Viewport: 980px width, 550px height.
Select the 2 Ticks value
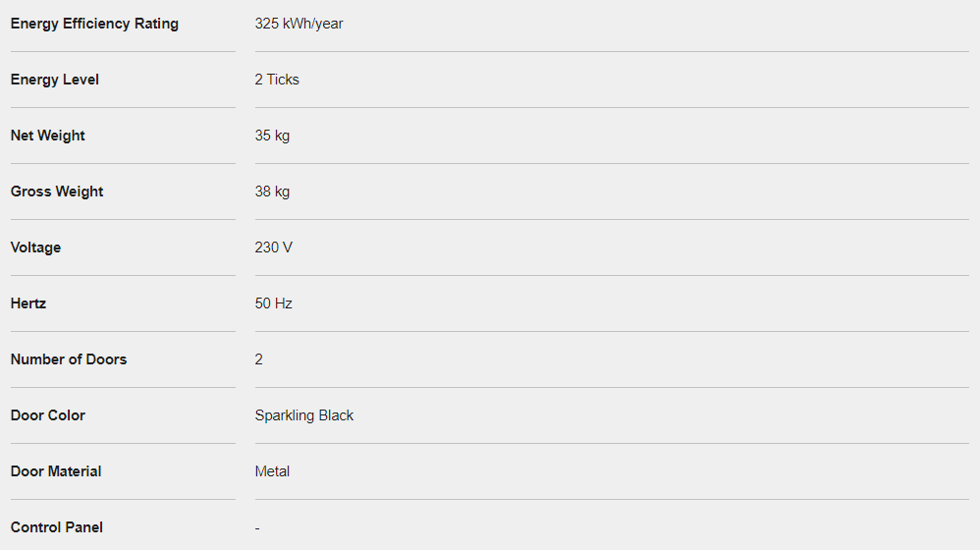(277, 80)
